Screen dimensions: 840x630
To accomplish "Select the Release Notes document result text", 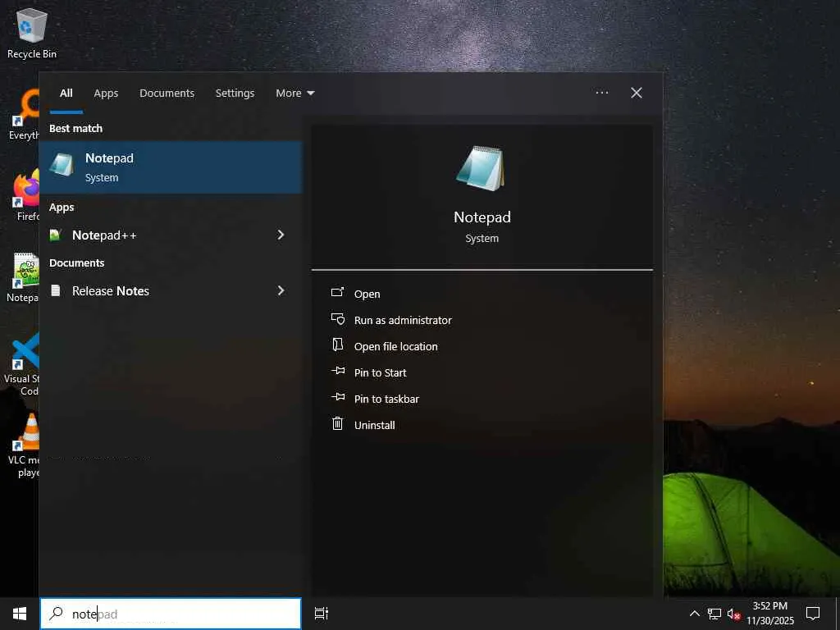I will pos(111,291).
